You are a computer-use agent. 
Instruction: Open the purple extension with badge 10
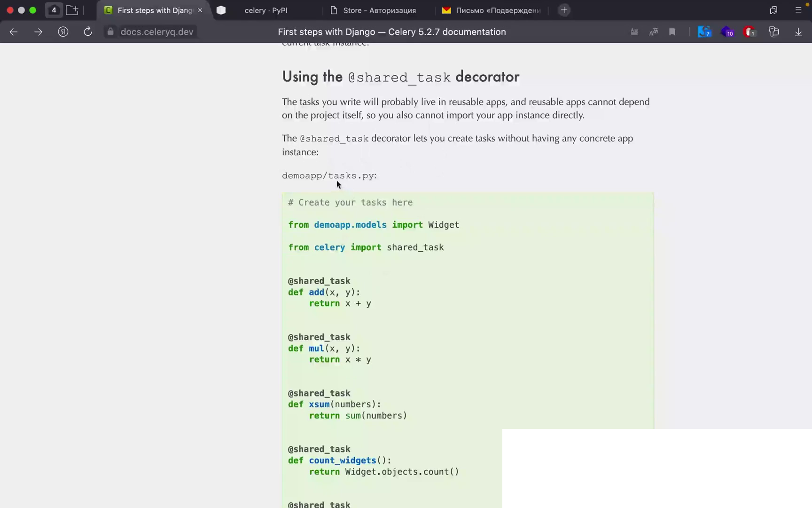tap(726, 32)
